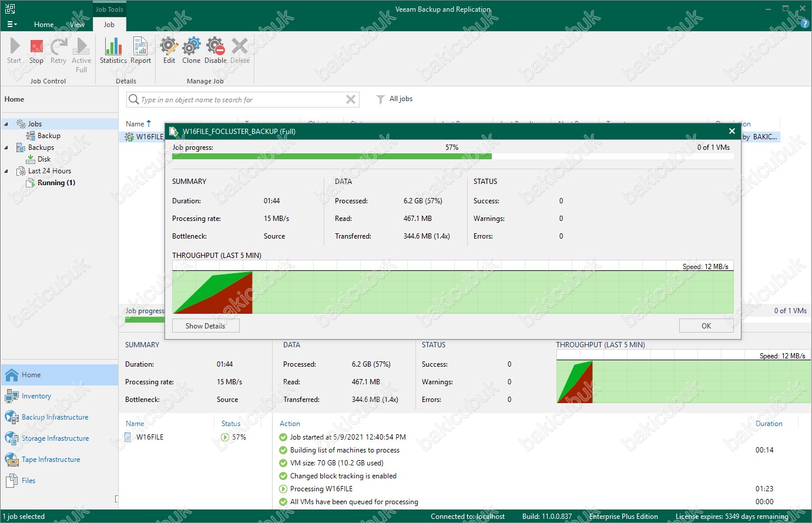The height and width of the screenshot is (523, 812).
Task: Click the lower throughput graph
Action: point(684,377)
